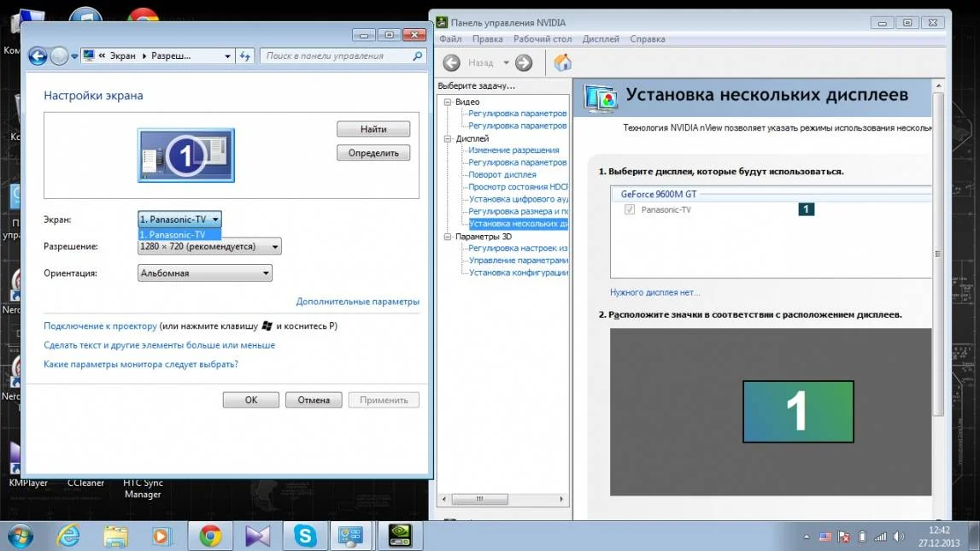This screenshot has height=551, width=980.
Task: Open Windows Explorer folder on taskbar
Action: [115, 536]
